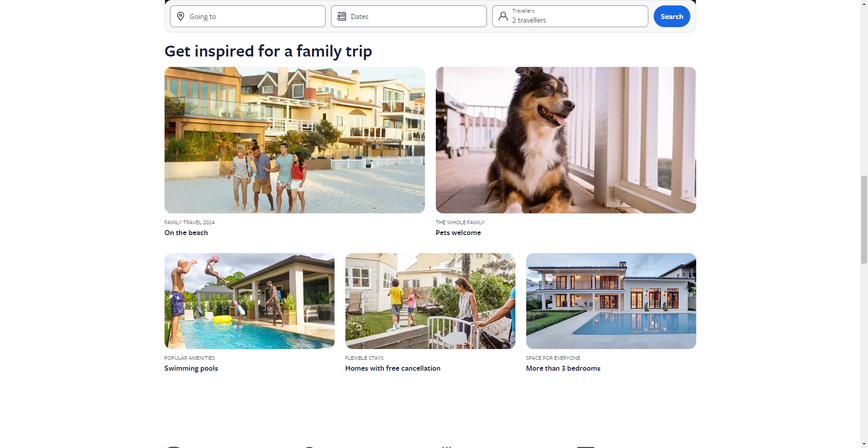Open the dog on porch photo
The height and width of the screenshot is (448, 868).
click(x=566, y=140)
